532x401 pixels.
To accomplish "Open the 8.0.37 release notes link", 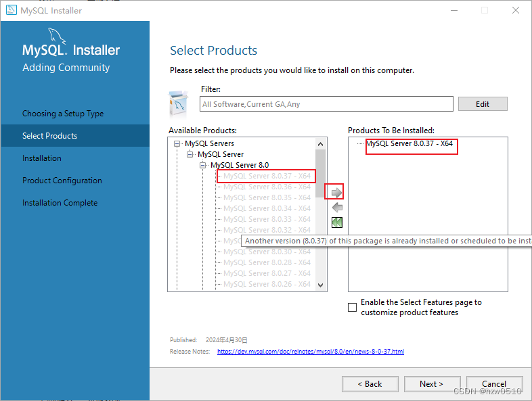I will point(311,352).
